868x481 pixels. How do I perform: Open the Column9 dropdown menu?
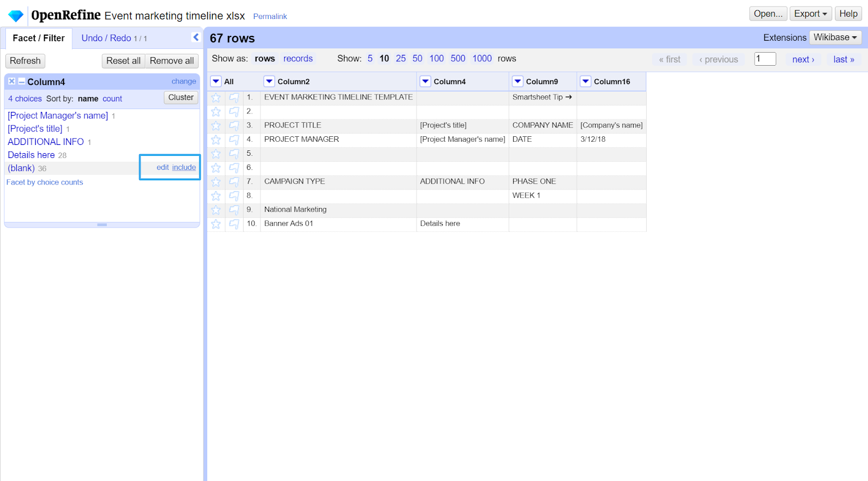tap(518, 81)
